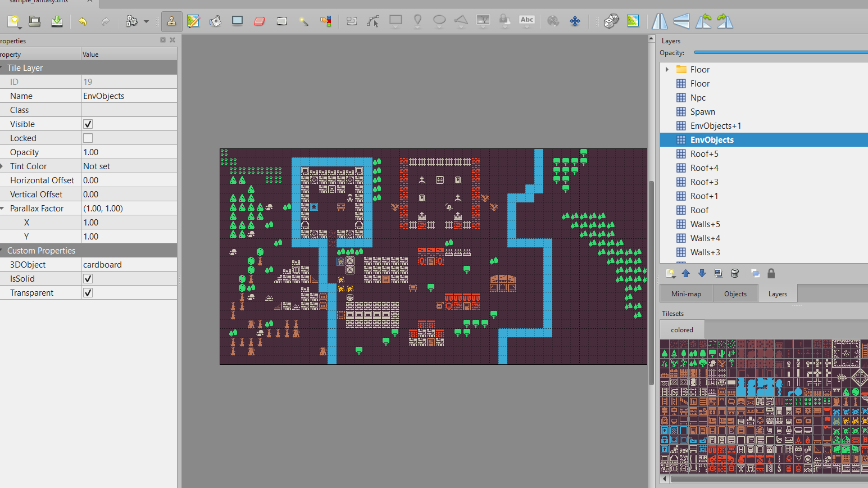Undo the last action

point(83,21)
